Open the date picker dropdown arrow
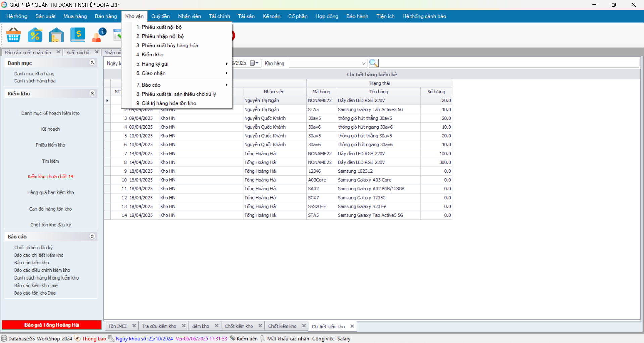The height and width of the screenshot is (343, 644). [257, 63]
